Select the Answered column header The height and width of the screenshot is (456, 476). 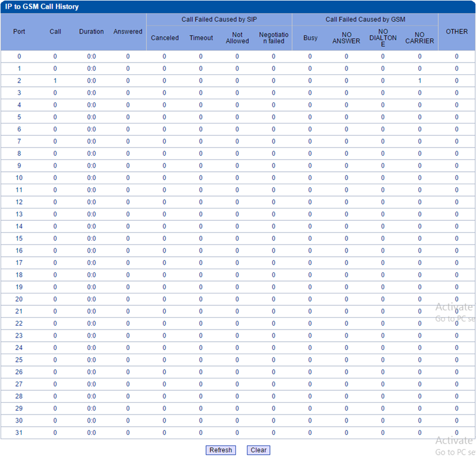click(x=128, y=32)
